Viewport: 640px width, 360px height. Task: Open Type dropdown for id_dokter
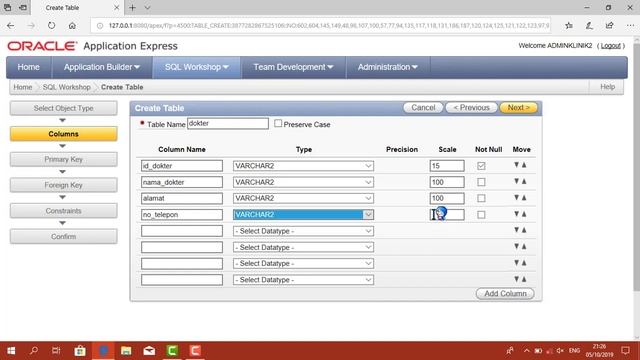303,166
